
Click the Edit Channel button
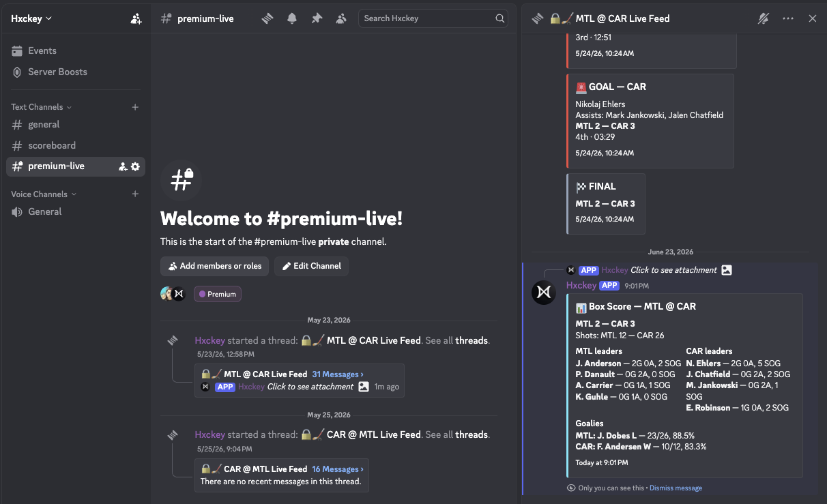[x=311, y=266]
